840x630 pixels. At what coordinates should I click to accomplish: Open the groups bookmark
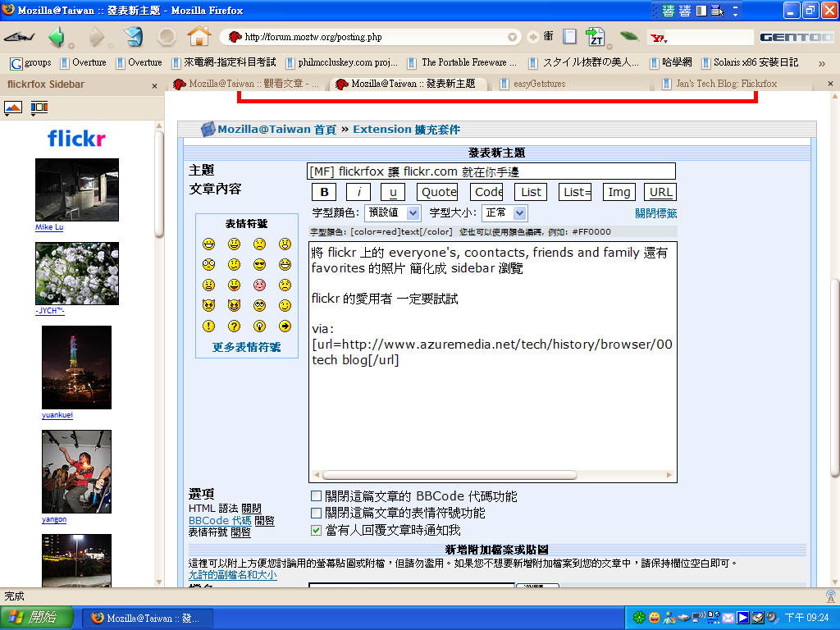[31, 62]
